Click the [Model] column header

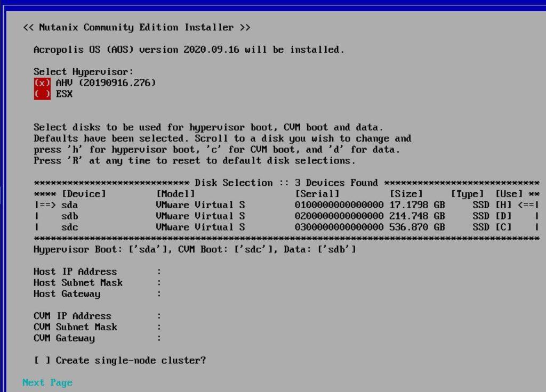click(175, 194)
